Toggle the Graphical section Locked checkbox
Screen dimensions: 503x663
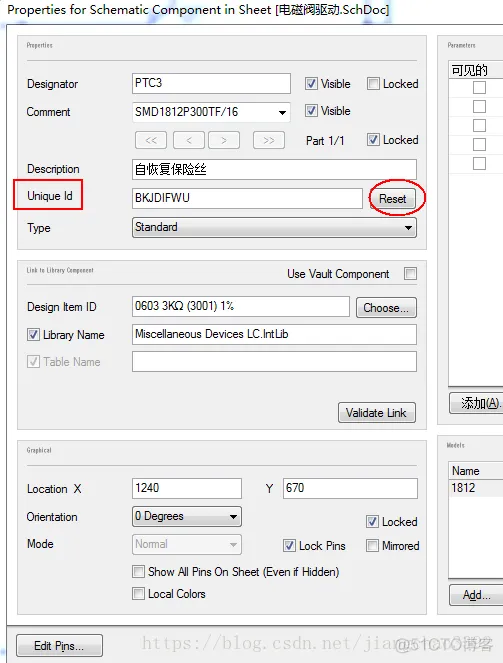[372, 522]
